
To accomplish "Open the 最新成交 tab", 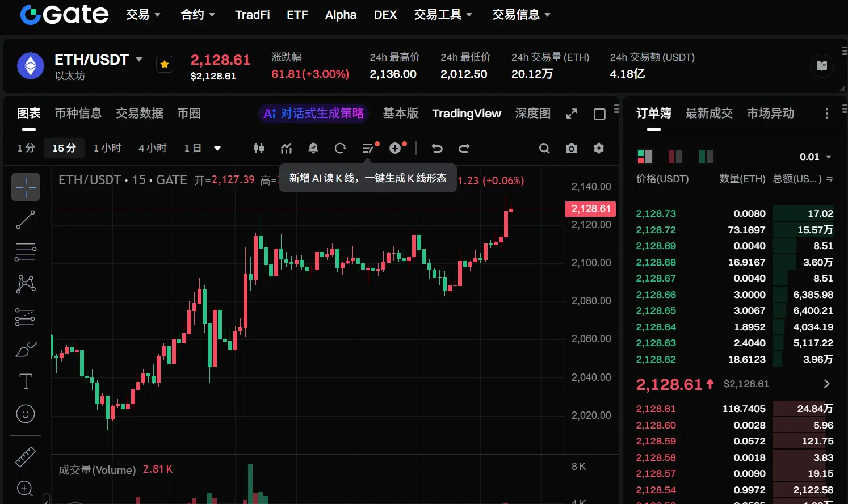I will click(x=709, y=114).
